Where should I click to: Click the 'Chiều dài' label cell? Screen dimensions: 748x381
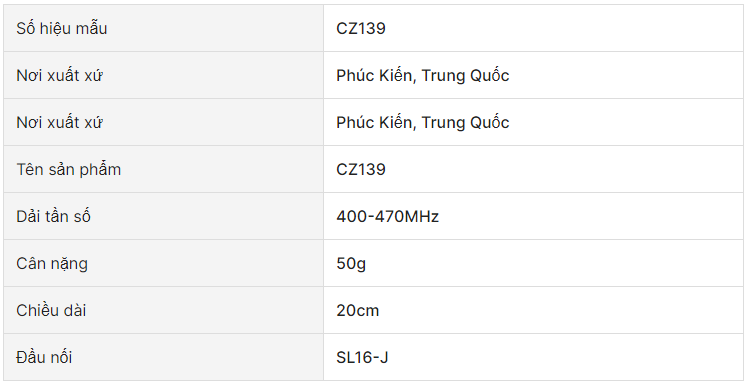[164, 310]
